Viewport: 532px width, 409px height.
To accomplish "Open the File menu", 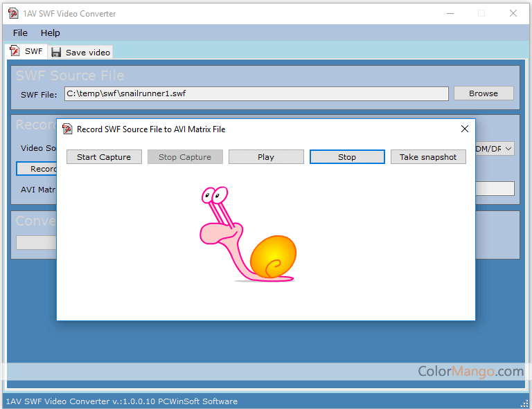I will click(20, 33).
